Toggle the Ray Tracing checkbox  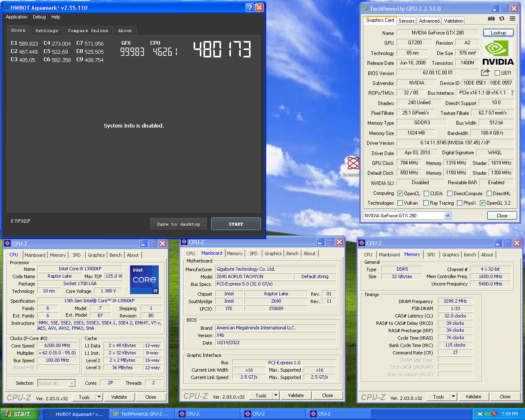tap(426, 203)
